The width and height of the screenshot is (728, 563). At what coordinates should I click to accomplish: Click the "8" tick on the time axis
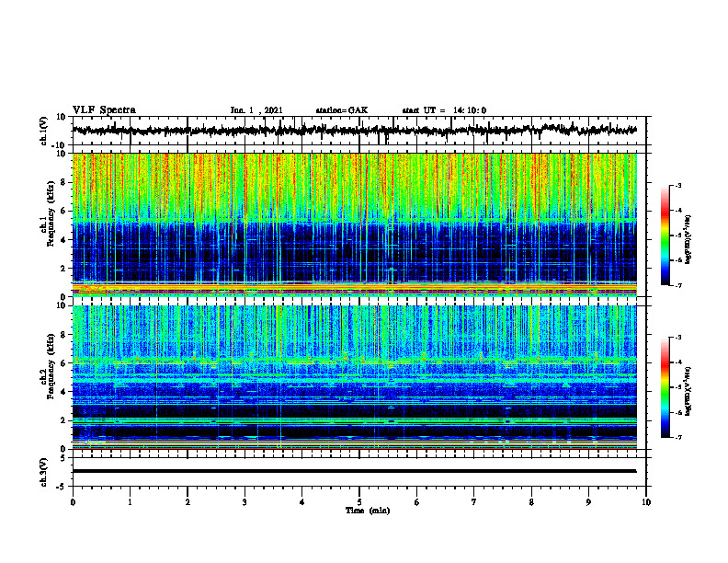531,502
